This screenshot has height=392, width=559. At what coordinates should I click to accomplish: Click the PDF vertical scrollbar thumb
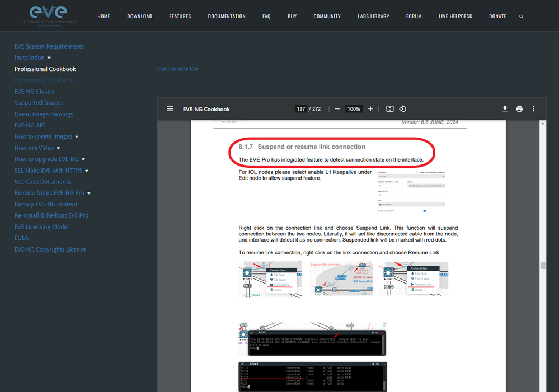(542, 266)
